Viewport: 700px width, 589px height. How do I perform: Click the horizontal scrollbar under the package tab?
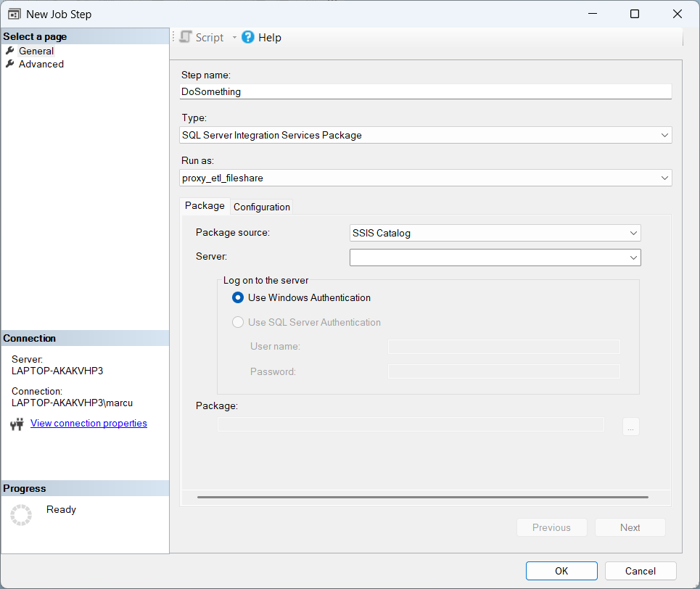[x=422, y=497]
